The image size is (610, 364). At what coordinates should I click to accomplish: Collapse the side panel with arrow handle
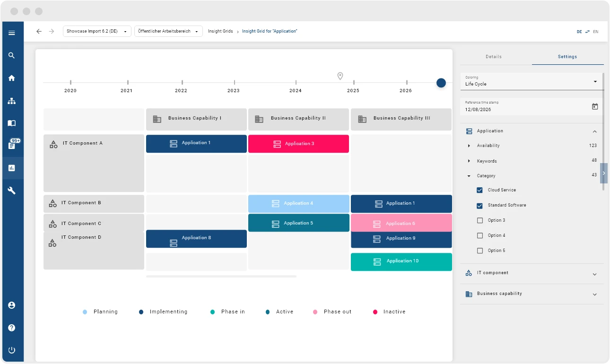tap(604, 173)
